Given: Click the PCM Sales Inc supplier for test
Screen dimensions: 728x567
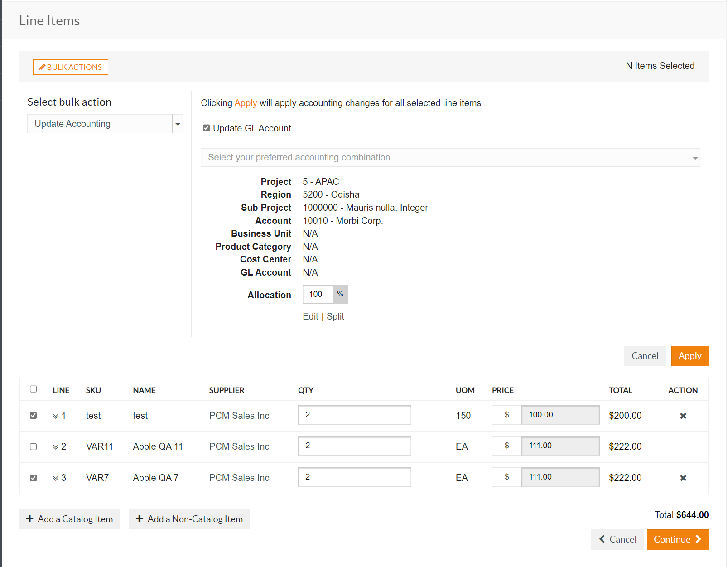Looking at the screenshot, I should (239, 416).
